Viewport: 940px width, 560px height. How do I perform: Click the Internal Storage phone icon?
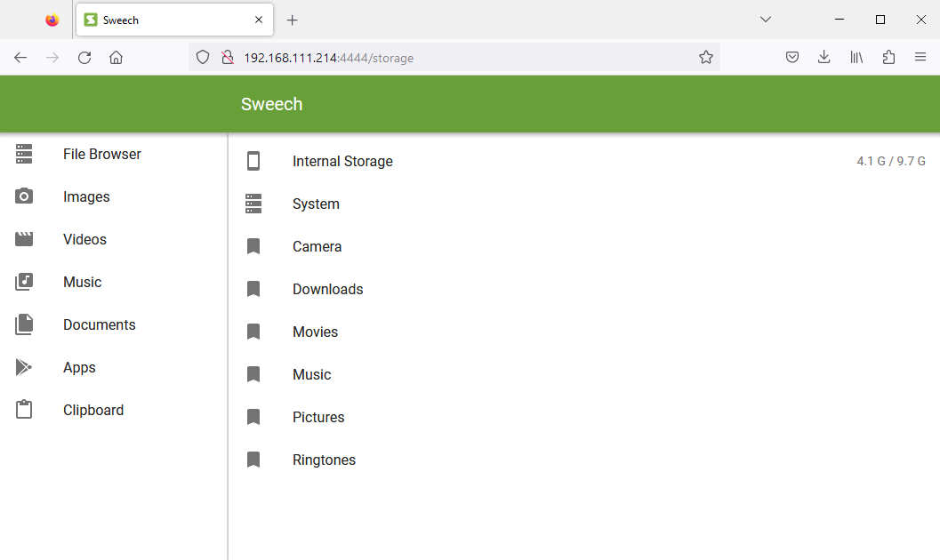point(253,161)
